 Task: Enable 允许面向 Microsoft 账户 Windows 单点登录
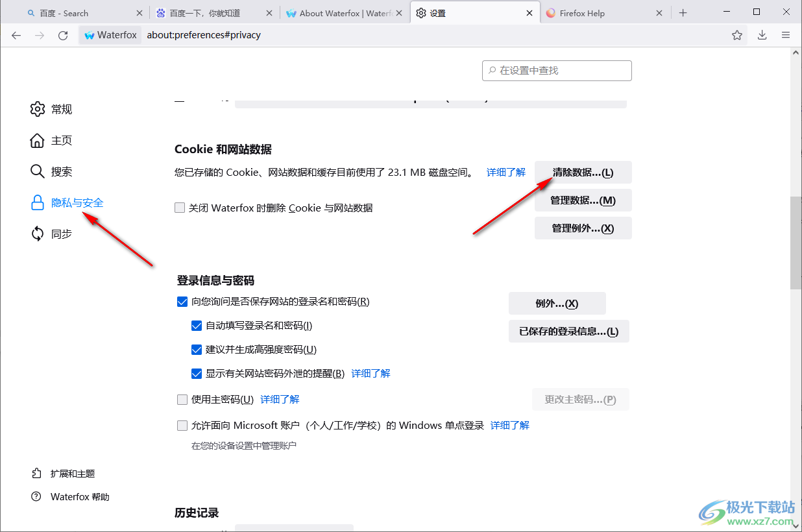[x=182, y=426]
